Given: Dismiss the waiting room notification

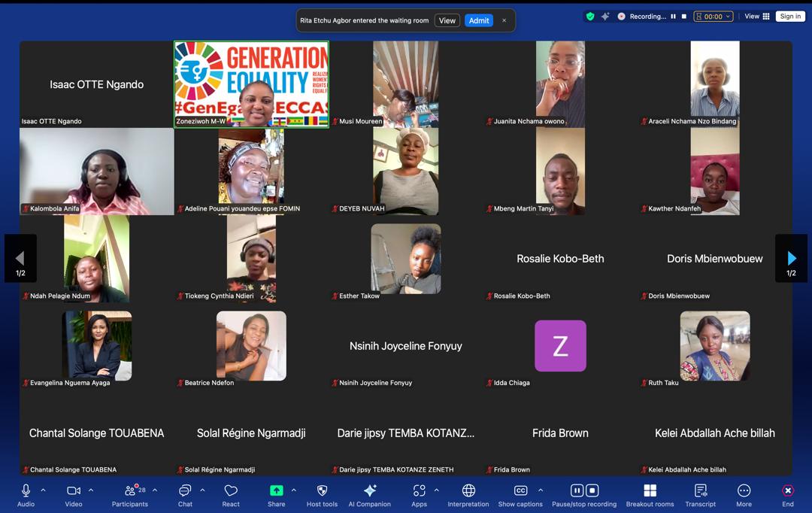Looking at the screenshot, I should tap(504, 21).
